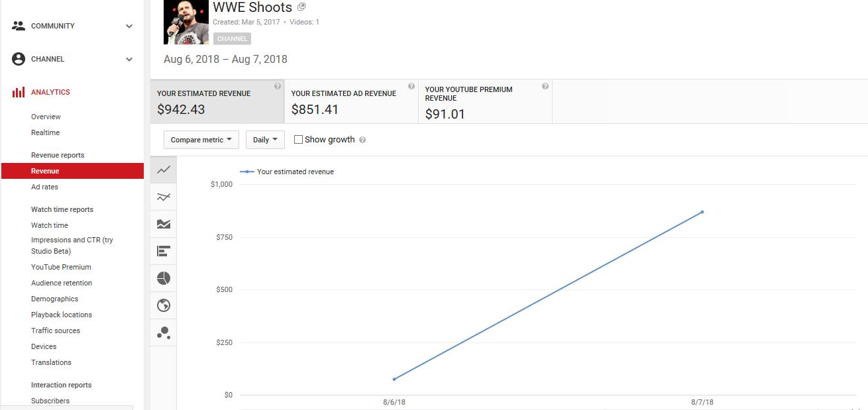
Task: Click the 8/6/18 axis label
Action: (x=394, y=402)
